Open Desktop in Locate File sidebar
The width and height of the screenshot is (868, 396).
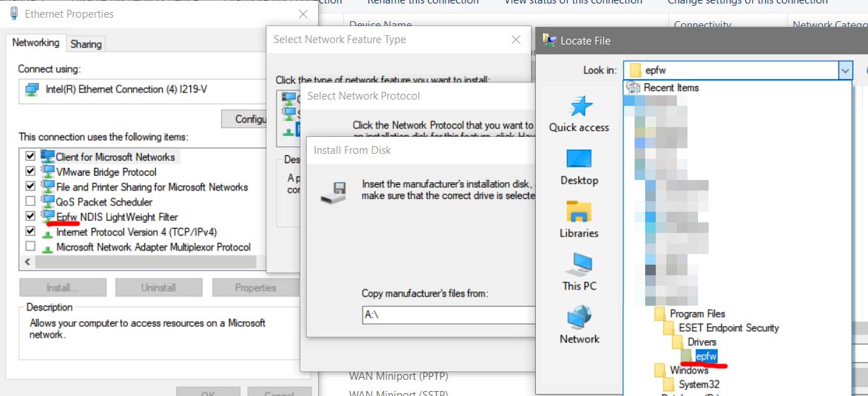click(579, 167)
